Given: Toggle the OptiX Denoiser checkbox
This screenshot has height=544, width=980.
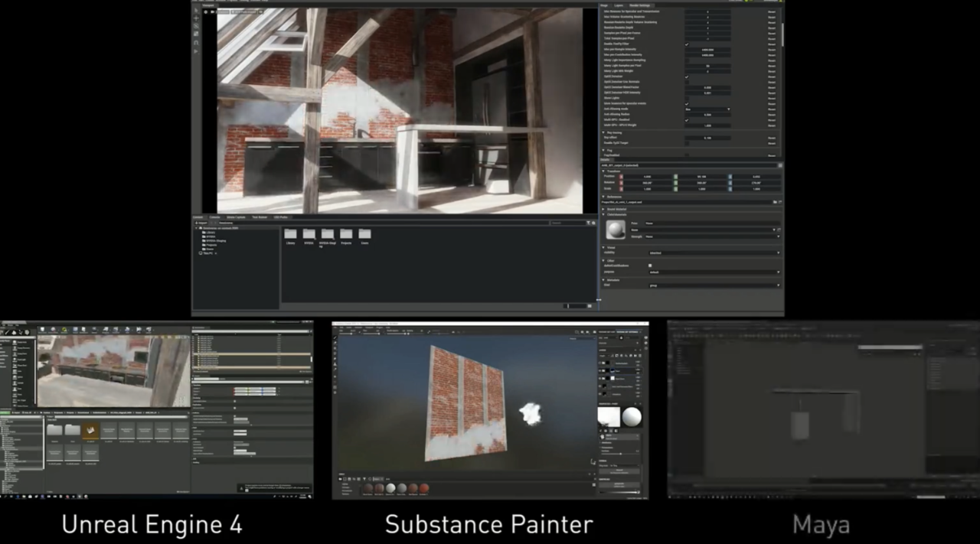Looking at the screenshot, I should click(x=687, y=77).
